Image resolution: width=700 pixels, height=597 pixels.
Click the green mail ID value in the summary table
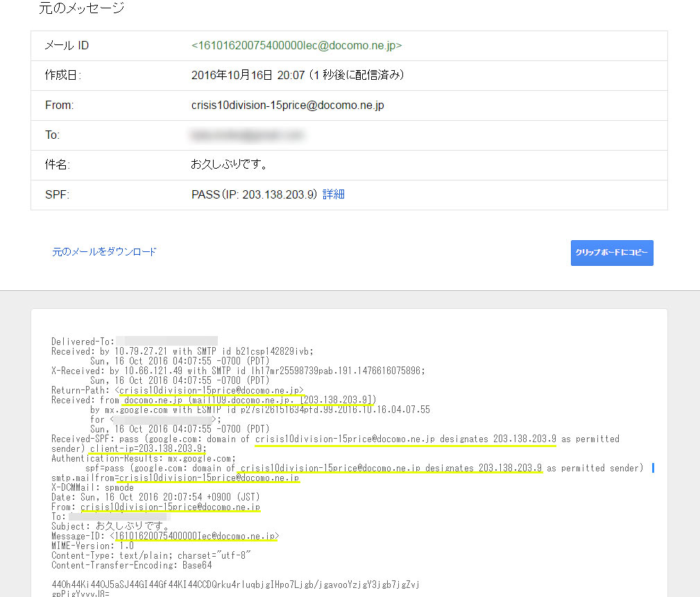click(296, 46)
